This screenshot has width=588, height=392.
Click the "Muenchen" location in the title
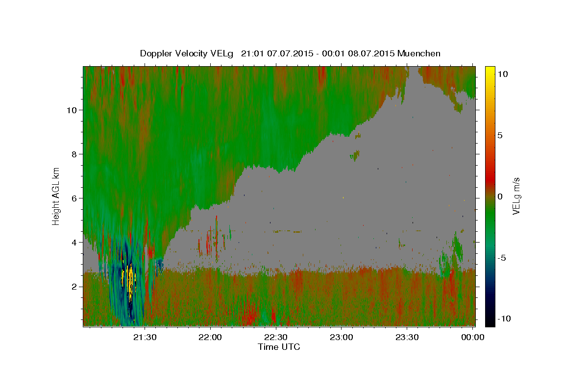419,53
